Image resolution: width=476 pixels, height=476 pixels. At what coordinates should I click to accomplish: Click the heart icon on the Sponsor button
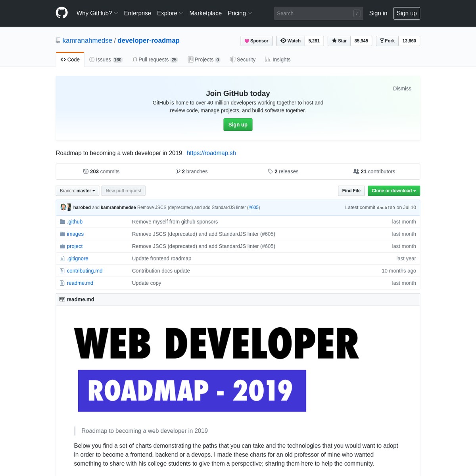click(247, 41)
